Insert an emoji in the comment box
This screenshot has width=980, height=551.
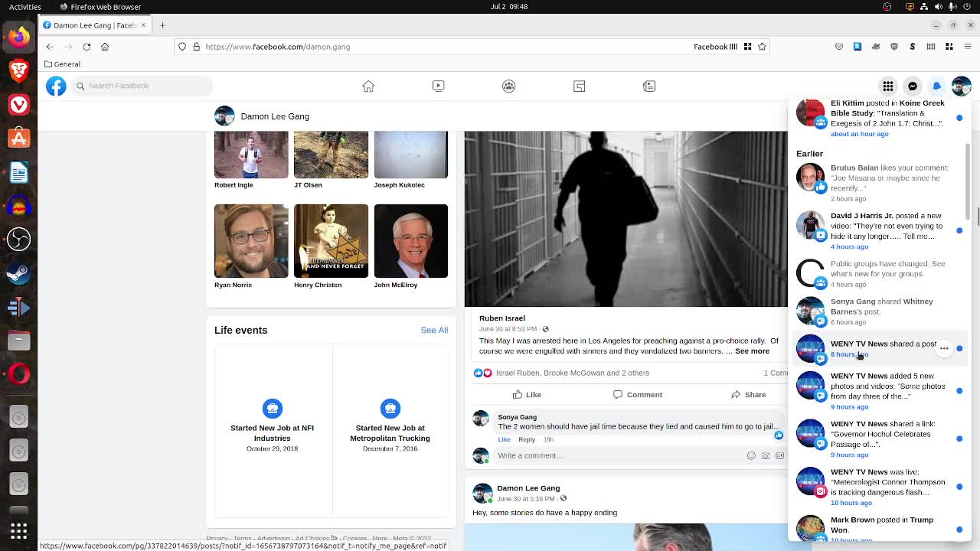click(751, 455)
